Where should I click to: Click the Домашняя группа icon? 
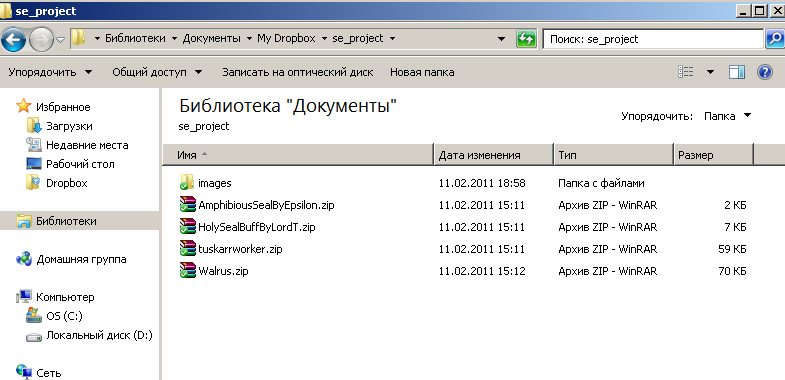[x=24, y=259]
